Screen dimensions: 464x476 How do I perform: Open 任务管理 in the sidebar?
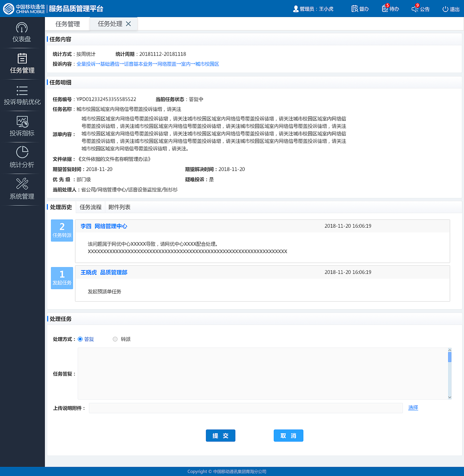pyautogui.click(x=22, y=63)
